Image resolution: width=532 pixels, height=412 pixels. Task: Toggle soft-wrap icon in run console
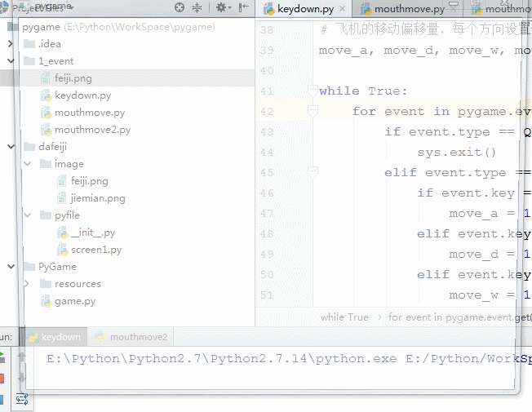point(22,399)
